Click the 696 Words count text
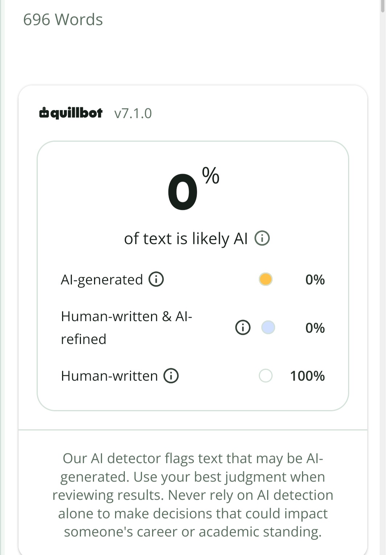 click(x=63, y=20)
